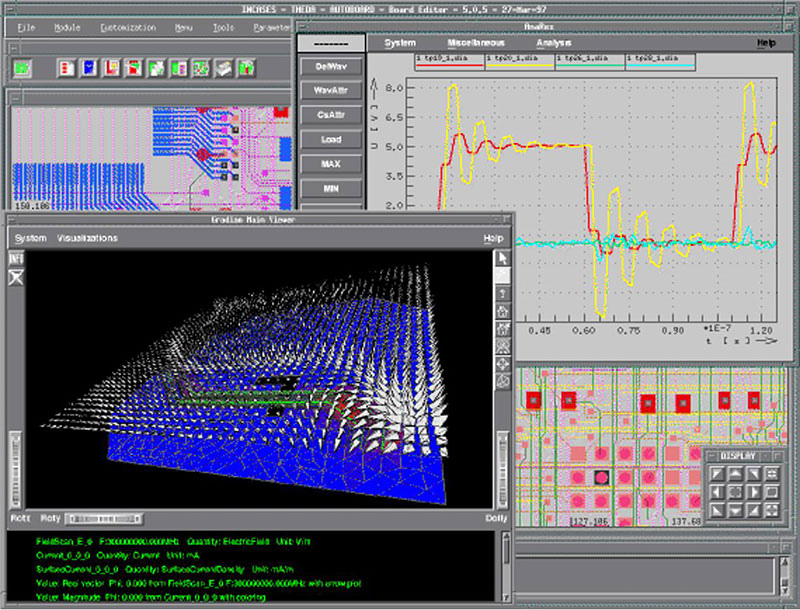Toggle the first red waveform legend entry
The width and height of the screenshot is (800, 610).
pyautogui.click(x=449, y=60)
